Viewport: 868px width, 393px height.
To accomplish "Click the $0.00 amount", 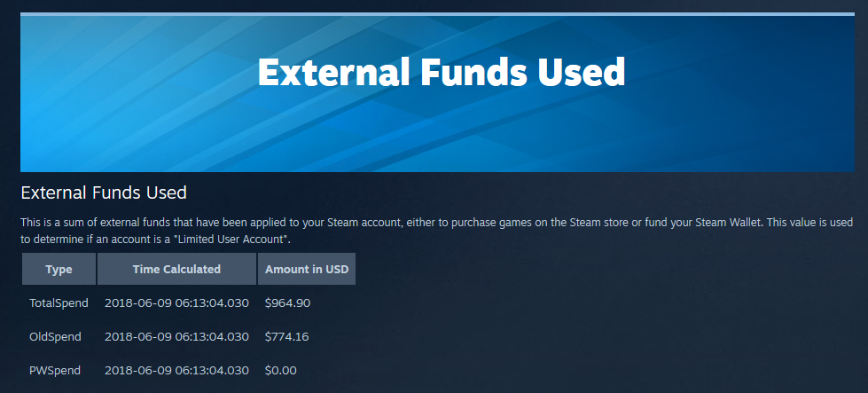I will pyautogui.click(x=280, y=371).
